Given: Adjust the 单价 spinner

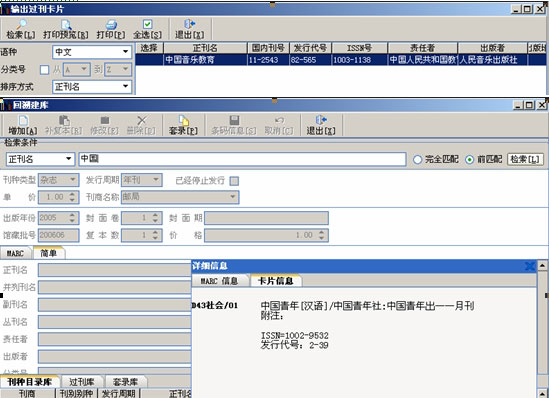Looking at the screenshot, I should coord(72,197).
